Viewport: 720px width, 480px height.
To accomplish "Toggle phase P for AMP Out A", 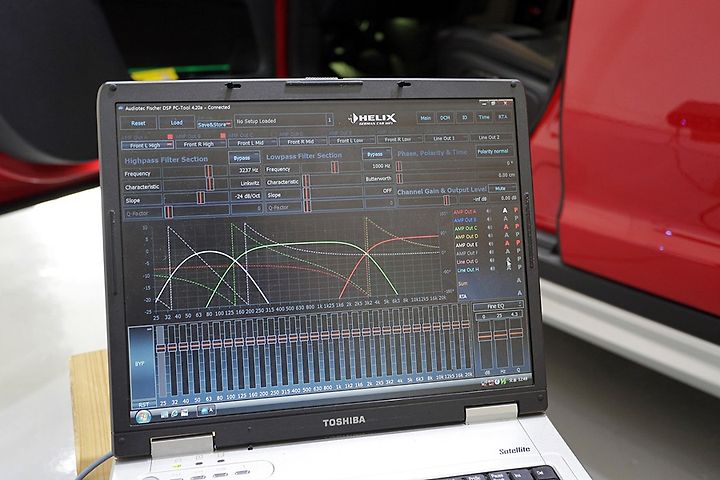I will click(x=516, y=210).
